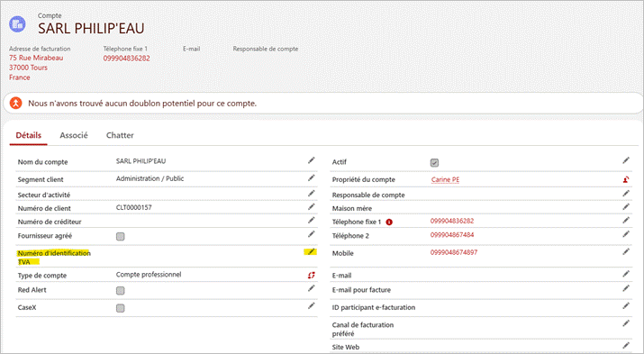Edit the Actif field pencil icon
This screenshot has width=644, height=354.
click(x=625, y=160)
